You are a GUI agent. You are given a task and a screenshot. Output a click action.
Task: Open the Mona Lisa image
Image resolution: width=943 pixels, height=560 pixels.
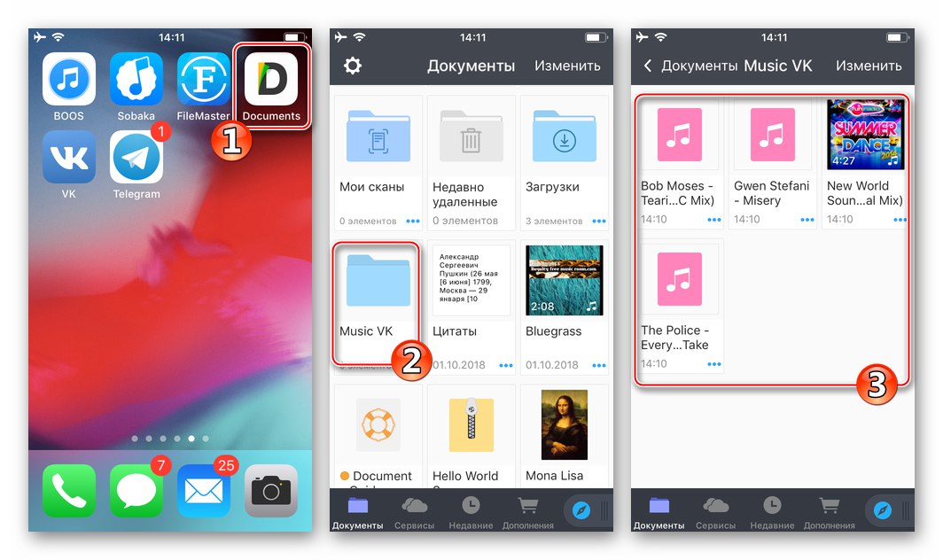pos(564,436)
